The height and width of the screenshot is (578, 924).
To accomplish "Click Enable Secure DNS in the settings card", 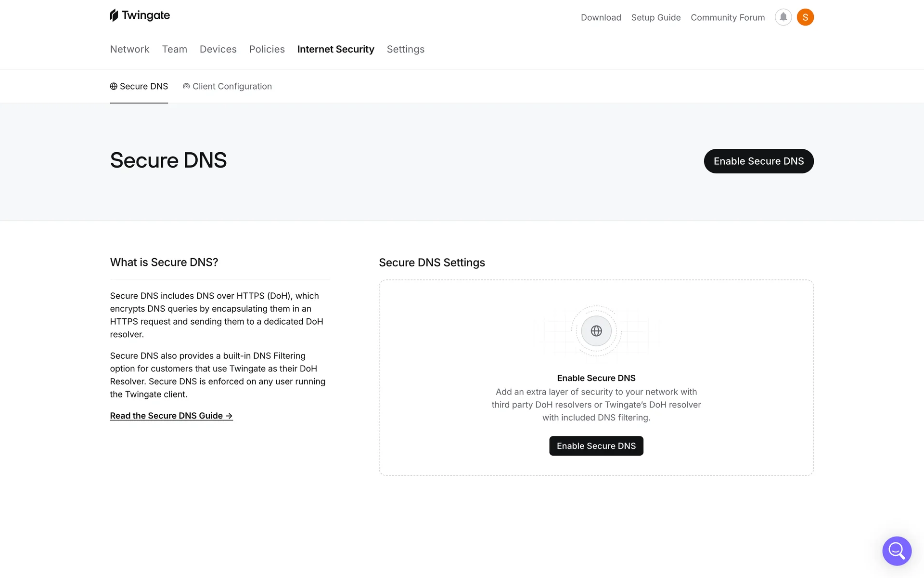I will click(x=596, y=446).
